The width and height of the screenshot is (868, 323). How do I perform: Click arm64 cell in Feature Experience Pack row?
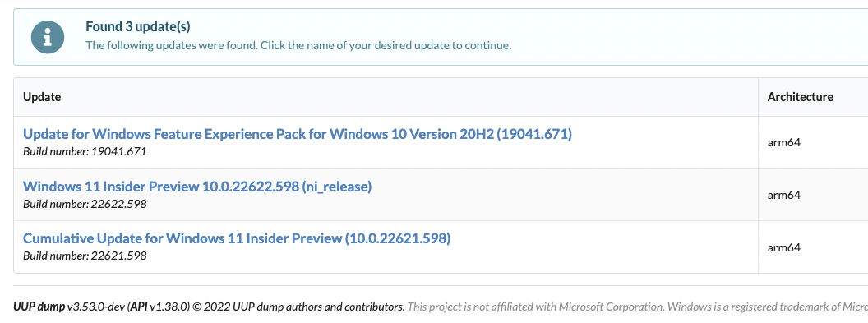pos(784,143)
